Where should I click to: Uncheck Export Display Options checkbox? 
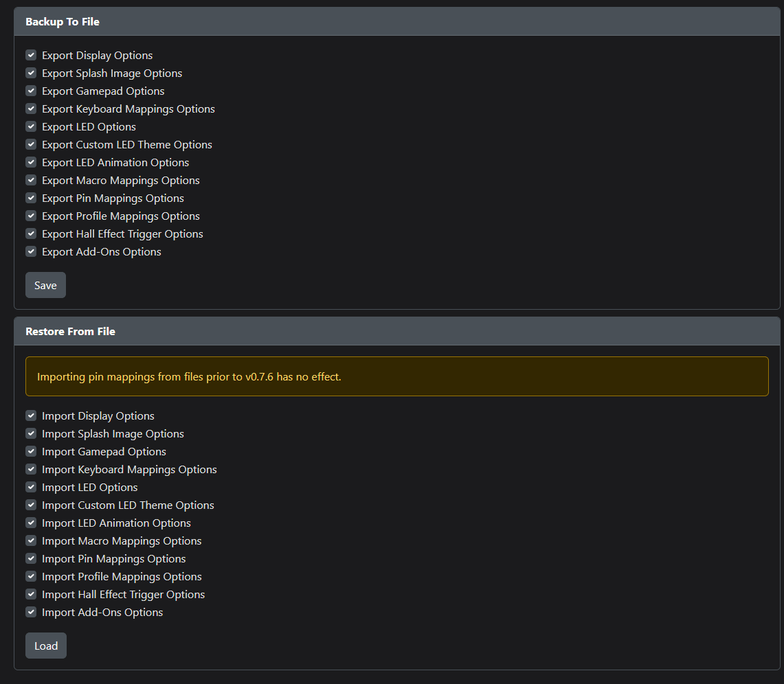click(x=31, y=55)
